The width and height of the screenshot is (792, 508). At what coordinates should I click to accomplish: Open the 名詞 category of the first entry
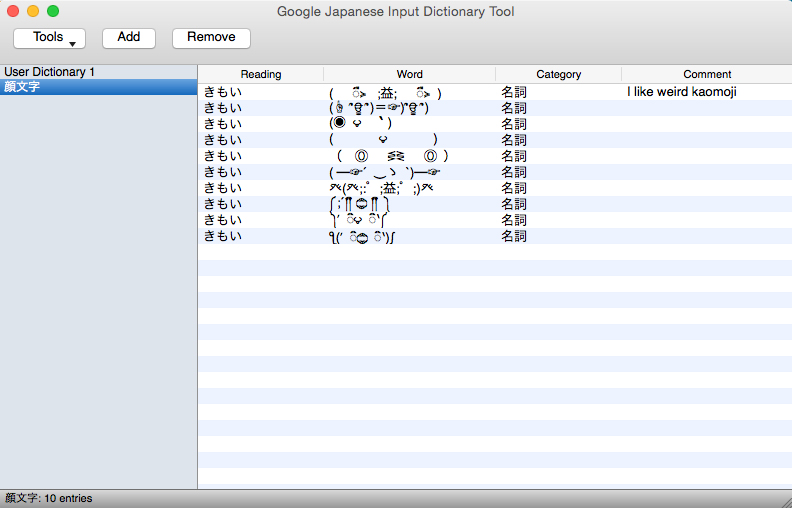(514, 92)
